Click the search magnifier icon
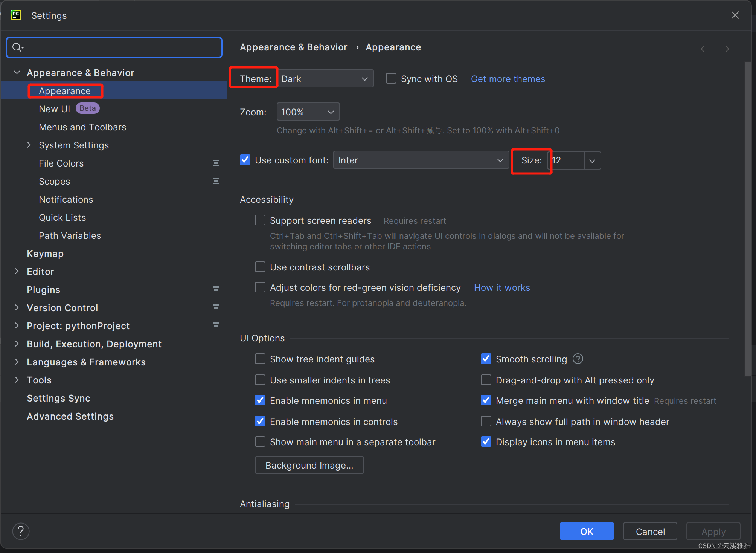This screenshot has height=553, width=756. point(17,47)
